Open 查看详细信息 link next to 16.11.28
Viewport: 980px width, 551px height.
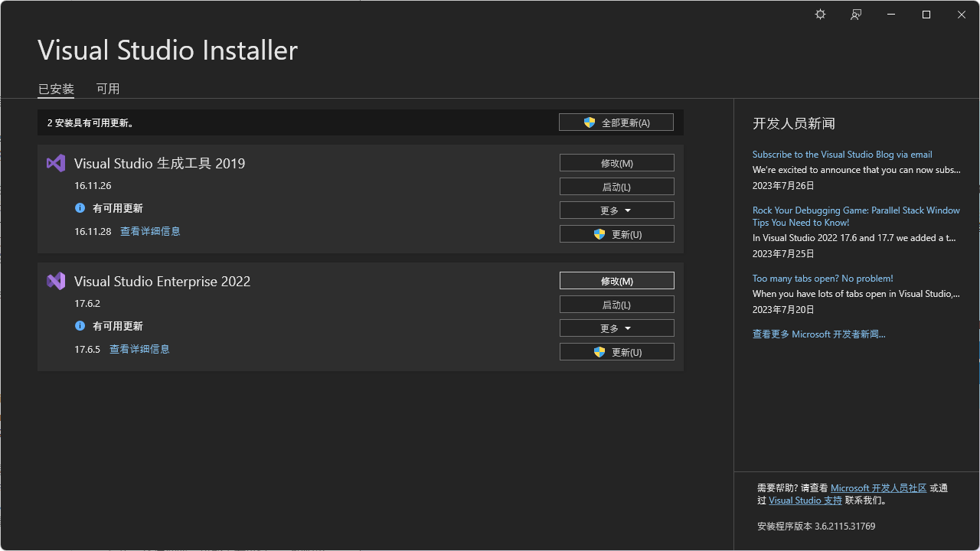(150, 231)
